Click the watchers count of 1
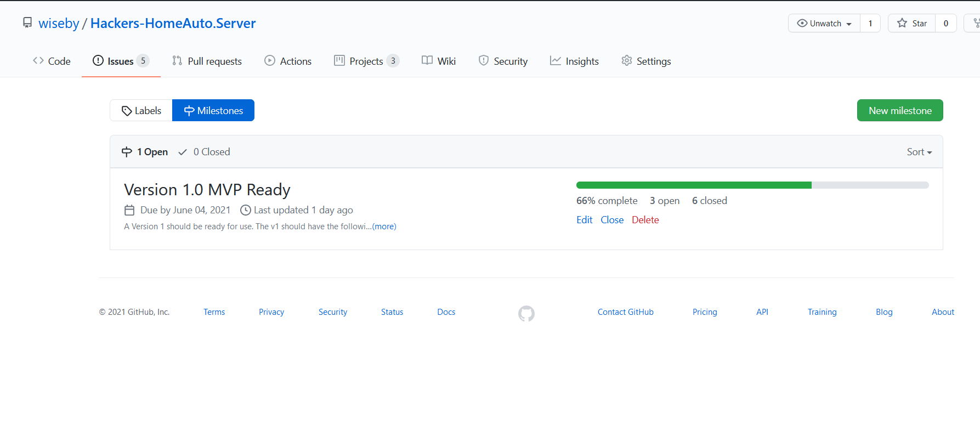 [870, 23]
